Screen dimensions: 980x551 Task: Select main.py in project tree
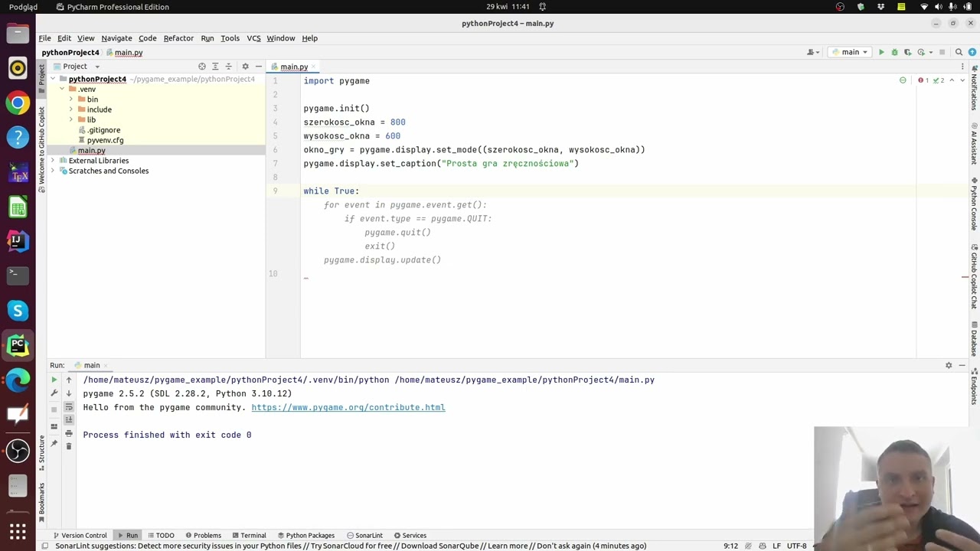91,150
